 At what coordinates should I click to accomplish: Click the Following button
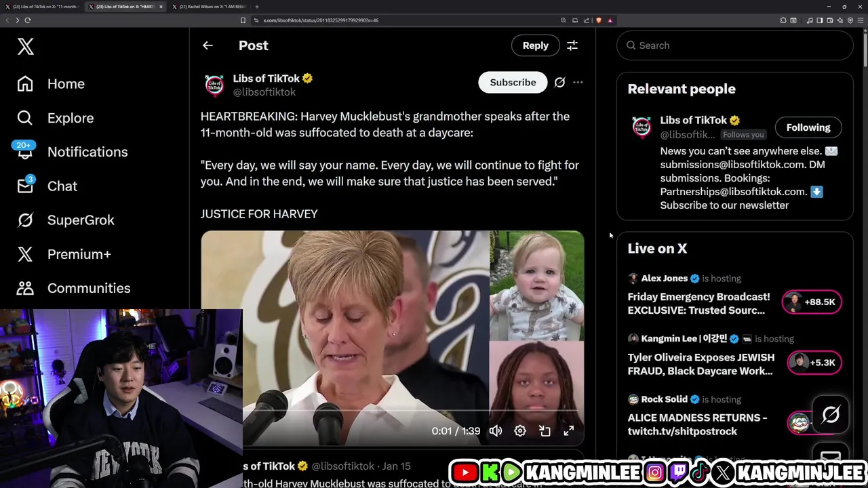coord(808,127)
